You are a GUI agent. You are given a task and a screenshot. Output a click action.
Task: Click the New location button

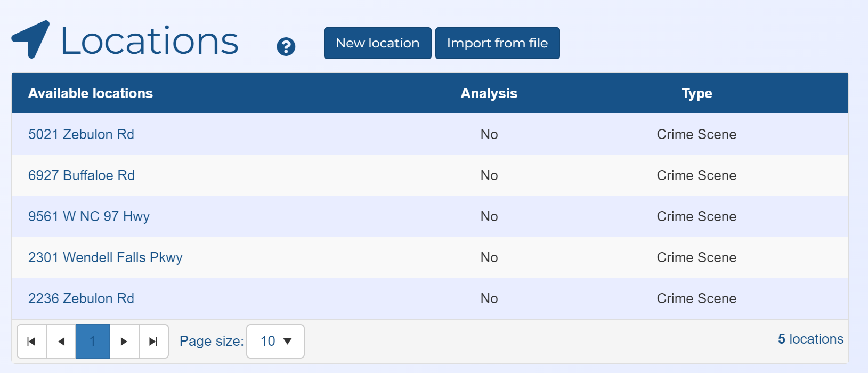click(x=377, y=43)
